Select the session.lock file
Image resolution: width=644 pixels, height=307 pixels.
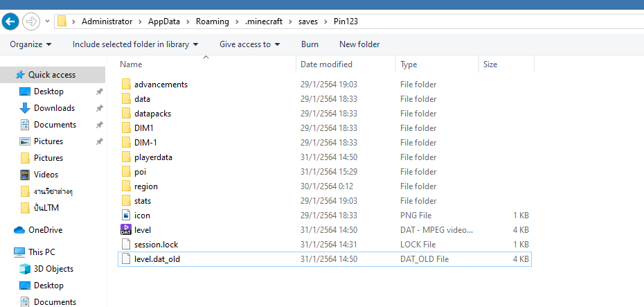[156, 245]
